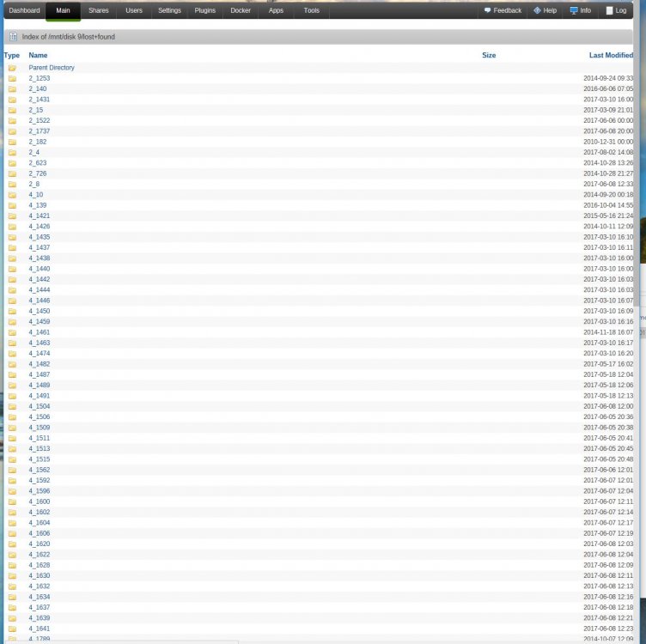Click the folder icon beside 2_4

pos(12,152)
